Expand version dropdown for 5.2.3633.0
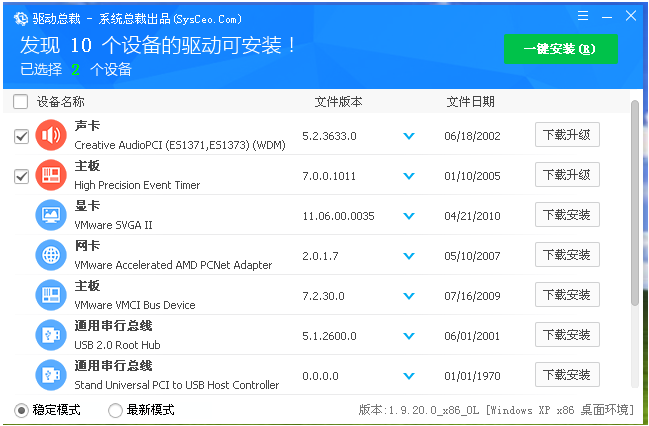 409,136
